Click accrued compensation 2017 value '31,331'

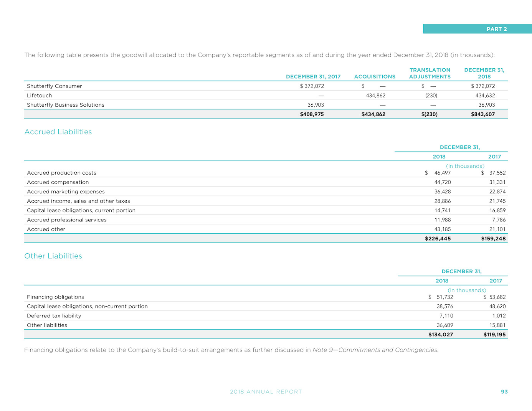(497, 182)
